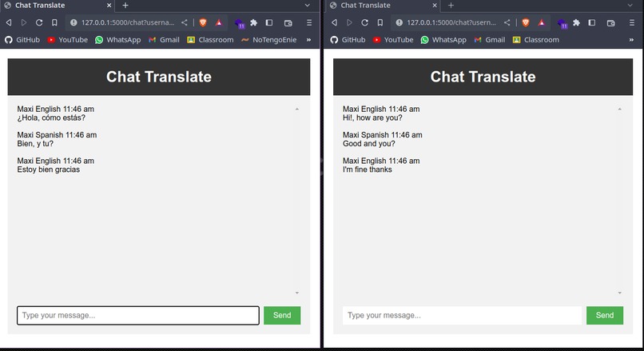The height and width of the screenshot is (351, 644).
Task: Open YouTube bookmark in right window
Action: 393,40
